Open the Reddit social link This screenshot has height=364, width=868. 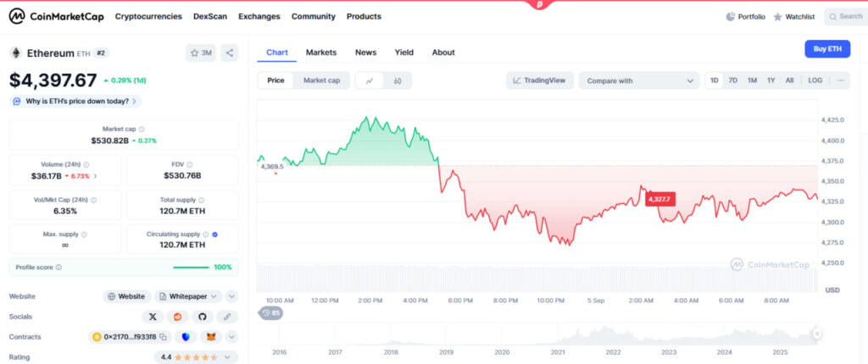tap(178, 317)
